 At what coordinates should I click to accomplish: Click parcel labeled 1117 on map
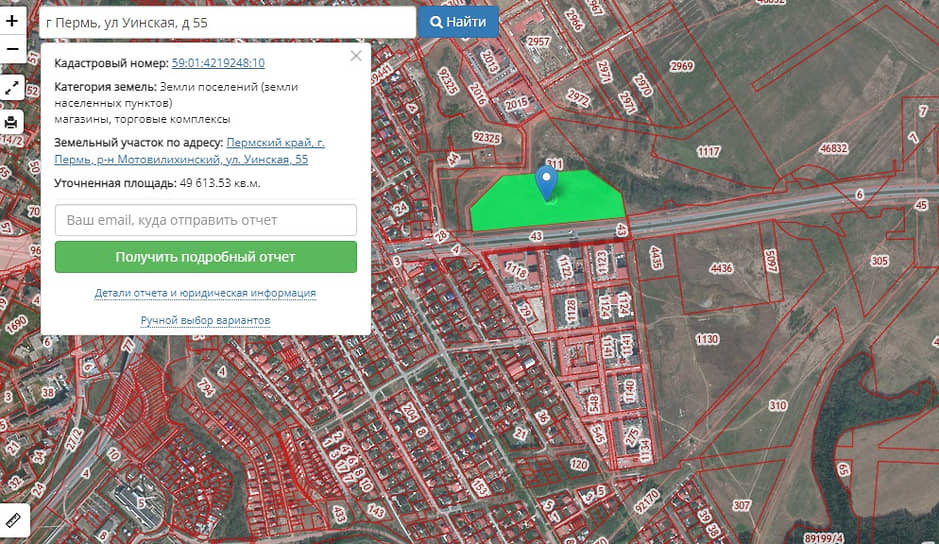(x=708, y=152)
